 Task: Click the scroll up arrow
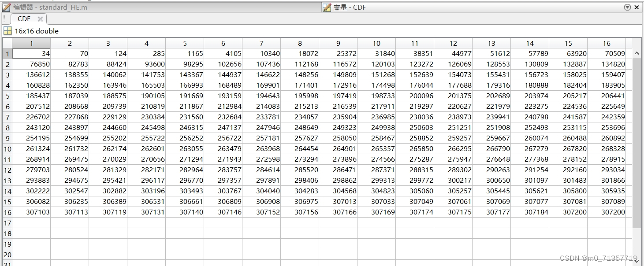(637, 53)
